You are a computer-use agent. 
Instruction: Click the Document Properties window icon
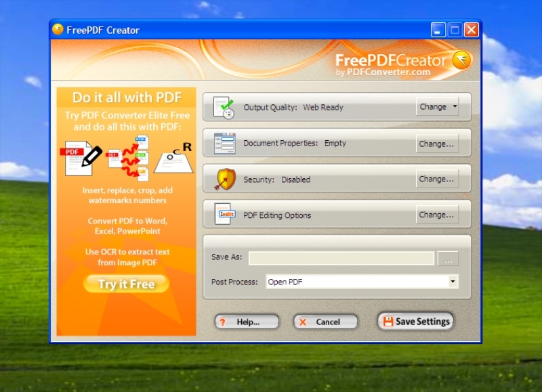click(224, 144)
